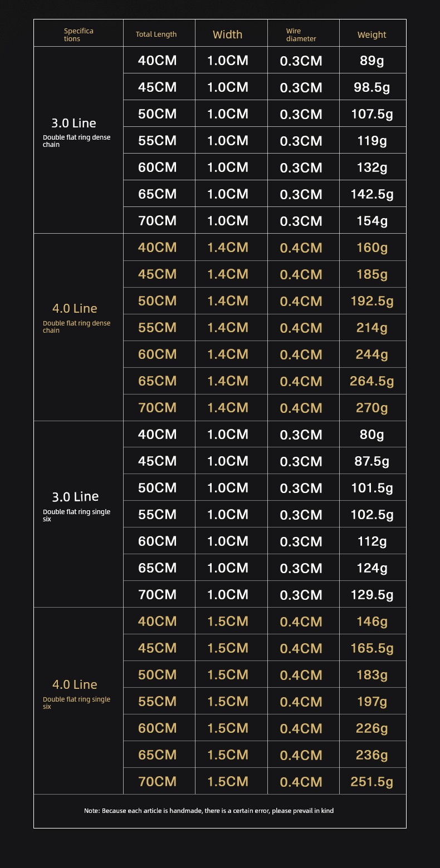The height and width of the screenshot is (868, 440).
Task: Click the 264.5g weight value
Action: 372,381
